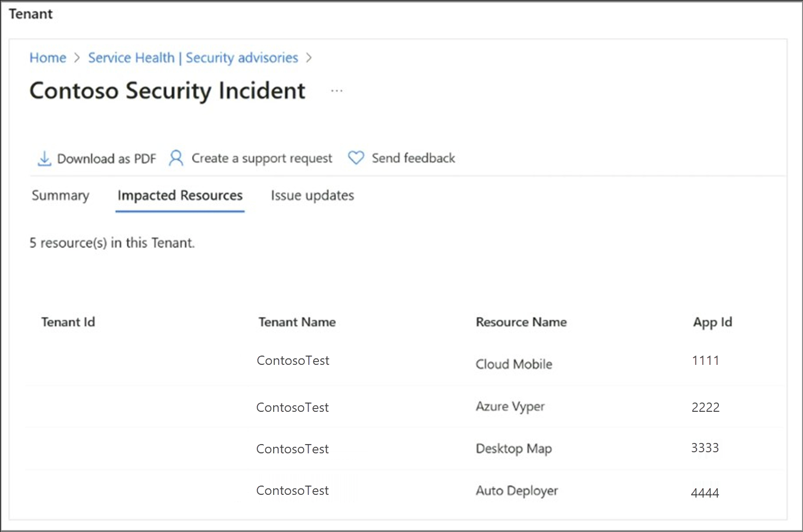The image size is (803, 532).
Task: Click App Id 3333
Action: [x=705, y=448]
